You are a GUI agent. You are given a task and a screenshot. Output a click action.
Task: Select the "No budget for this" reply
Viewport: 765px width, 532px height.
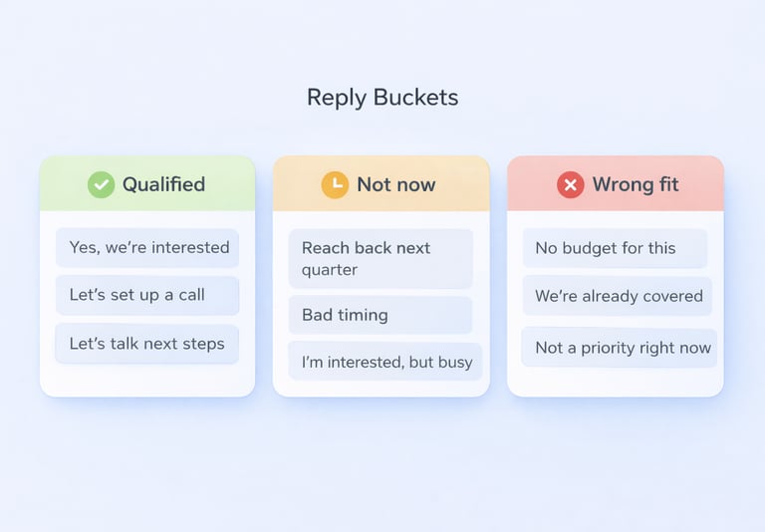[615, 248]
